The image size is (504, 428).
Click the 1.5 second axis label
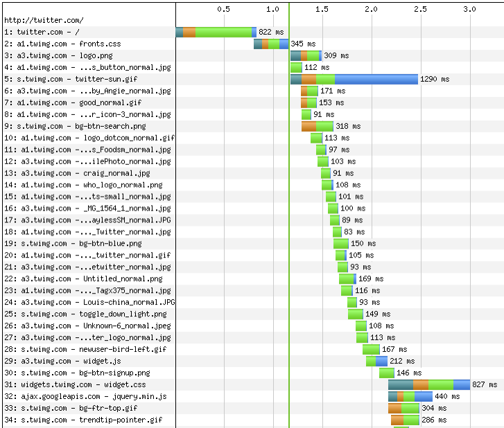click(322, 9)
